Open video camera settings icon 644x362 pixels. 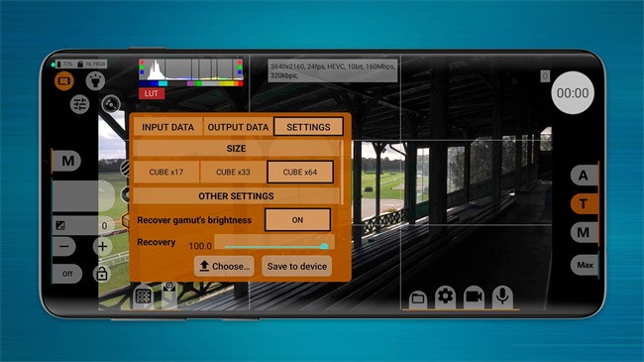pos(474,297)
